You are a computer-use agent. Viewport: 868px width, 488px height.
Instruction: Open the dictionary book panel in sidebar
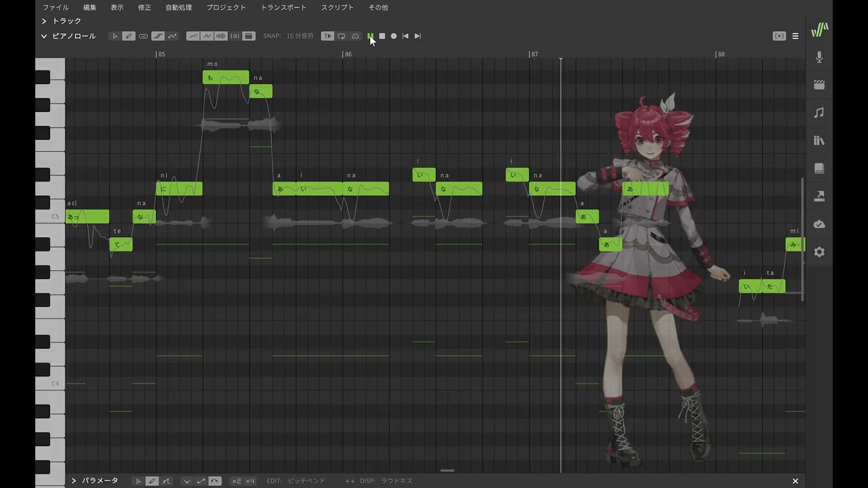(x=819, y=168)
